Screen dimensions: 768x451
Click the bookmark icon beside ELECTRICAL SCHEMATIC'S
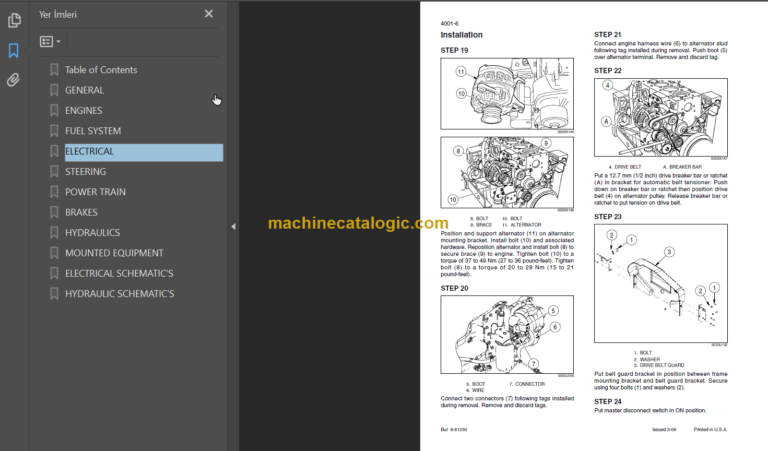point(54,274)
